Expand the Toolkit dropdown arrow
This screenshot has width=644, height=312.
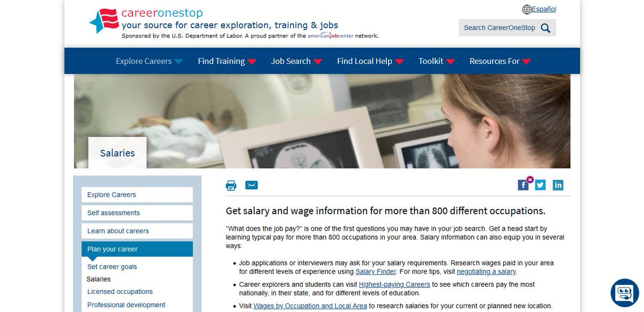(450, 62)
